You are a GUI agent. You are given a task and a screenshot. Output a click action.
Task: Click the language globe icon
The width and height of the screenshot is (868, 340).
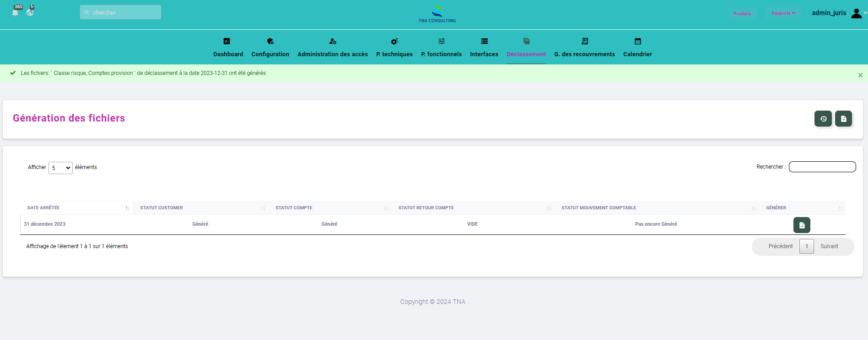(30, 12)
